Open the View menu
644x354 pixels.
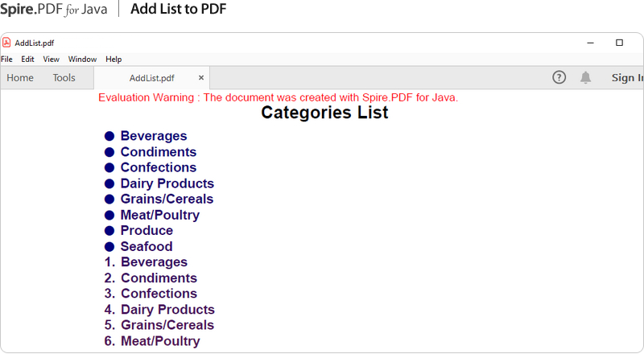pyautogui.click(x=52, y=60)
